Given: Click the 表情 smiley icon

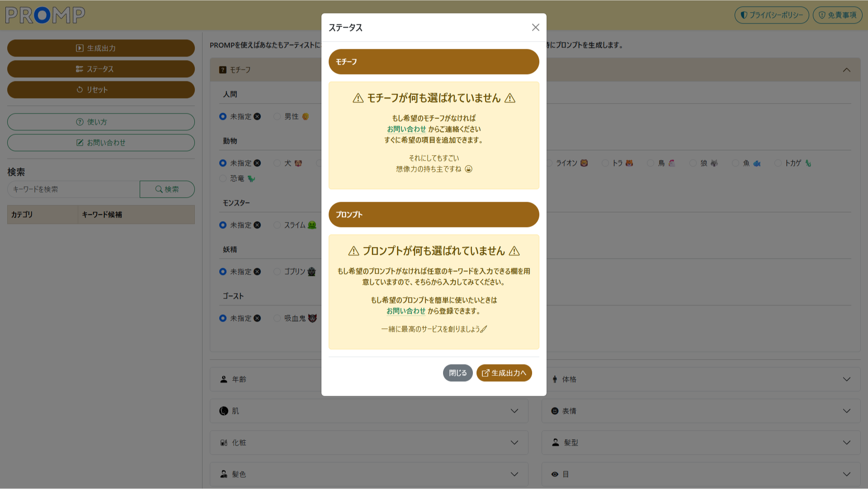Looking at the screenshot, I should click(x=555, y=411).
